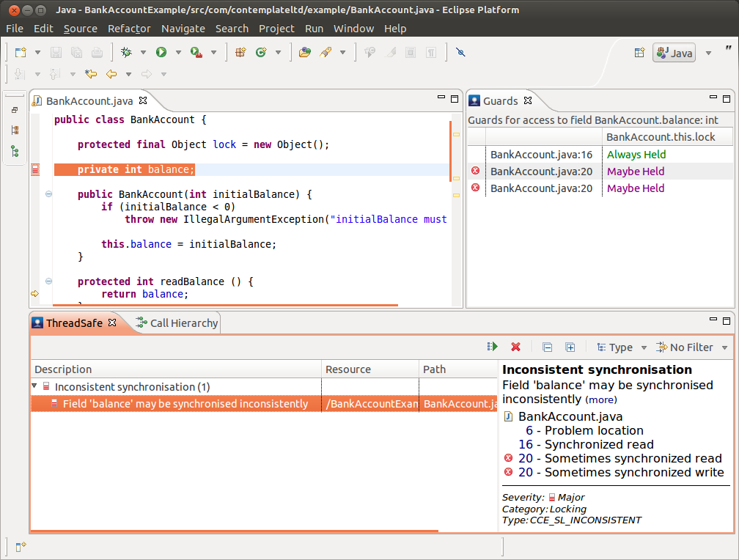
Task: Fold the readBalance method in the editor
Action: pyautogui.click(x=48, y=281)
